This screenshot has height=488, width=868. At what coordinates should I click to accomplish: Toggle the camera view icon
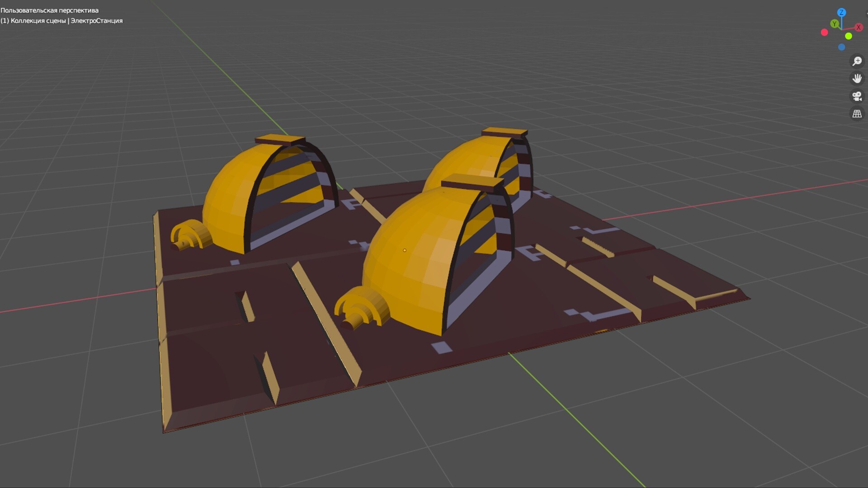pos(857,96)
